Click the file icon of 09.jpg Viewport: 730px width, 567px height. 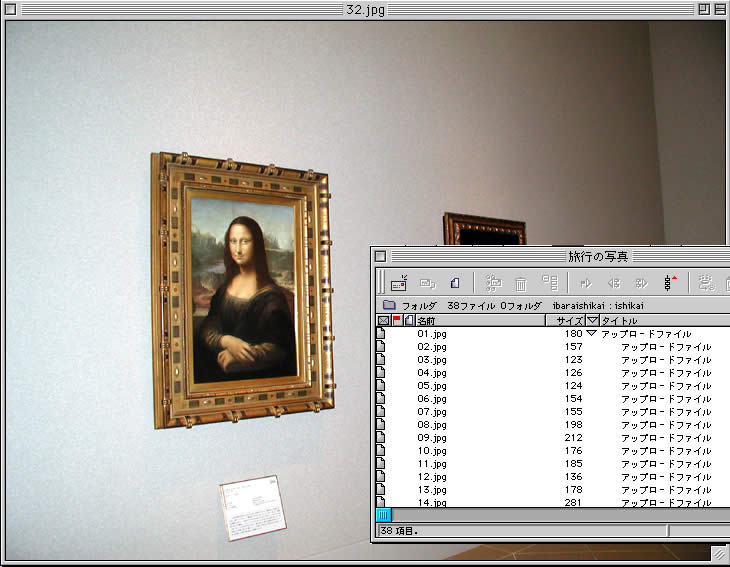[381, 438]
